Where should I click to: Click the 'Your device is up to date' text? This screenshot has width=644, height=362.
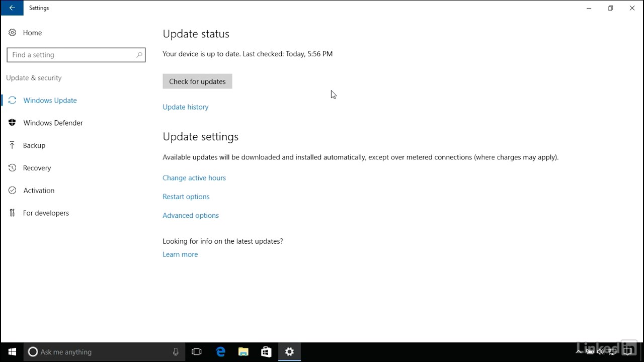tap(201, 54)
